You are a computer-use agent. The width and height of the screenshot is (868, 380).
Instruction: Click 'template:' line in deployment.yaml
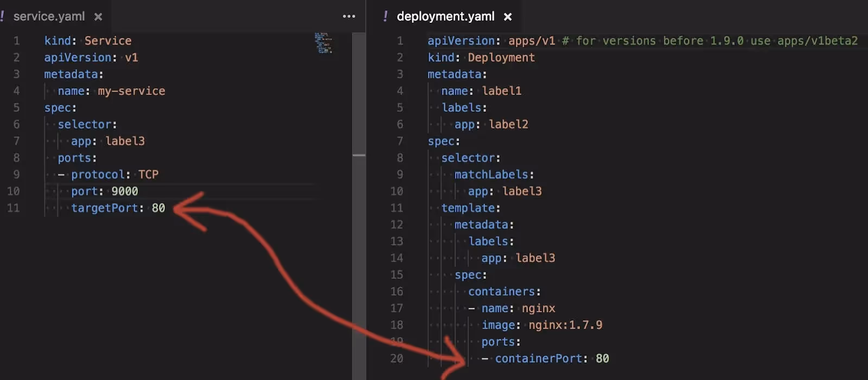tap(471, 208)
